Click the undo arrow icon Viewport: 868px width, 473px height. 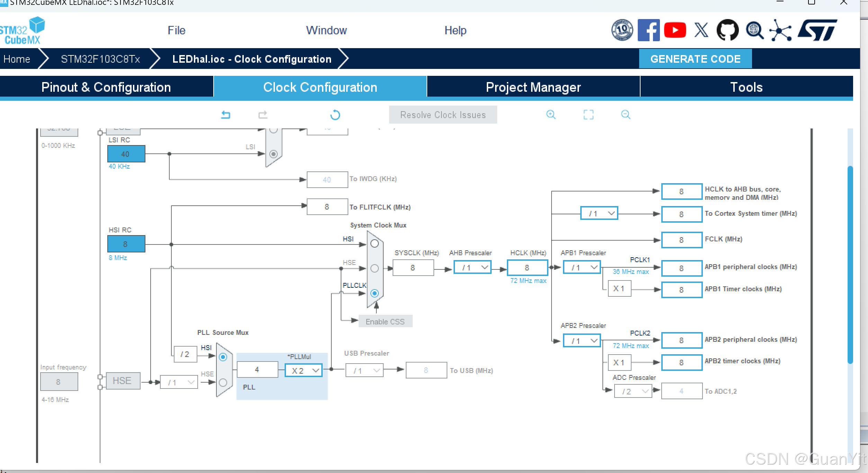[x=226, y=115]
